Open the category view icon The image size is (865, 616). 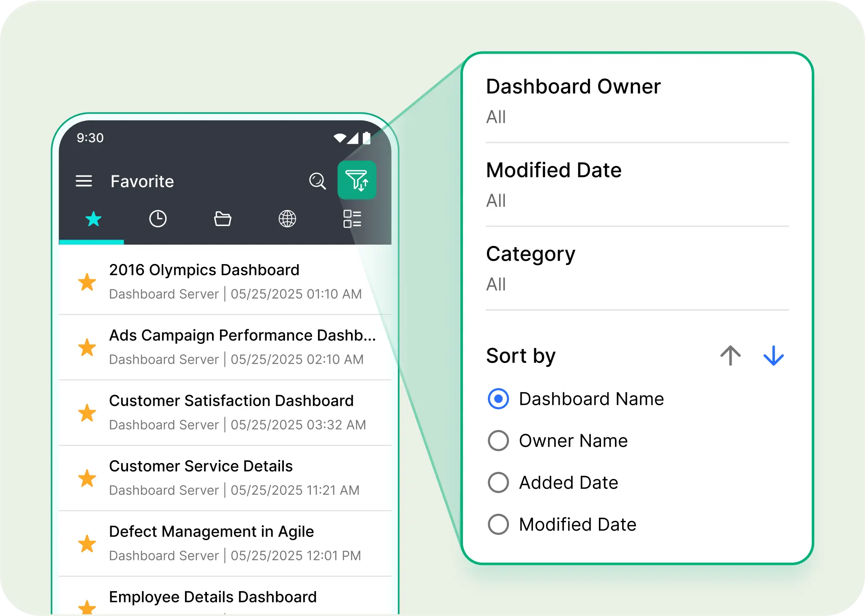353,218
